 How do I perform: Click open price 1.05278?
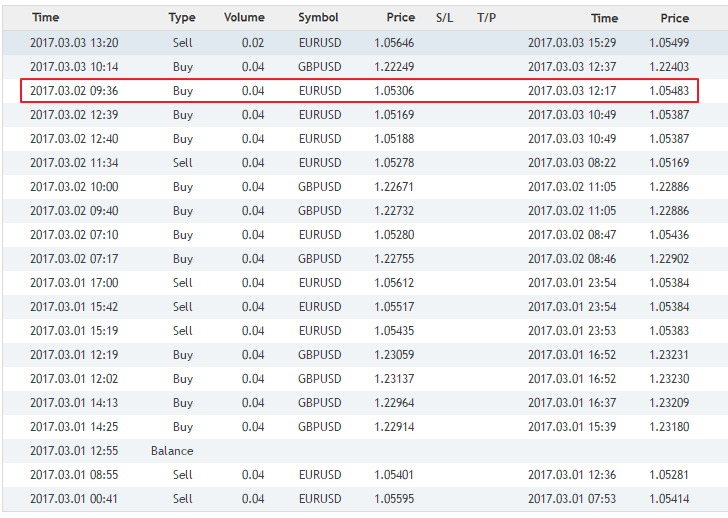pos(394,163)
